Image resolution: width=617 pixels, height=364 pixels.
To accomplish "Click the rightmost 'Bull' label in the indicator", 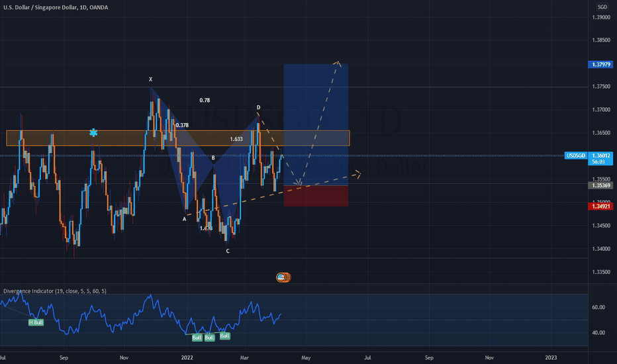I will [224, 336].
